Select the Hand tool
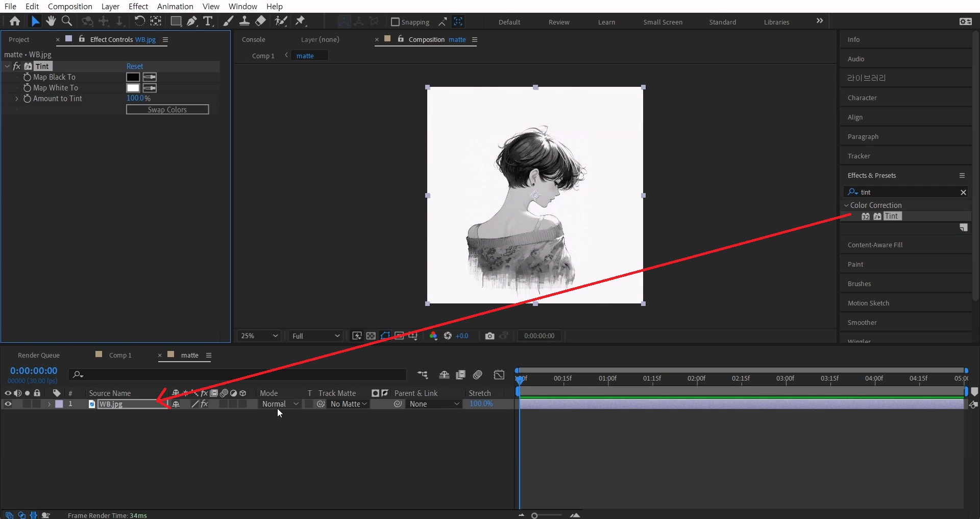Viewport: 980px width, 519px height. [51, 21]
